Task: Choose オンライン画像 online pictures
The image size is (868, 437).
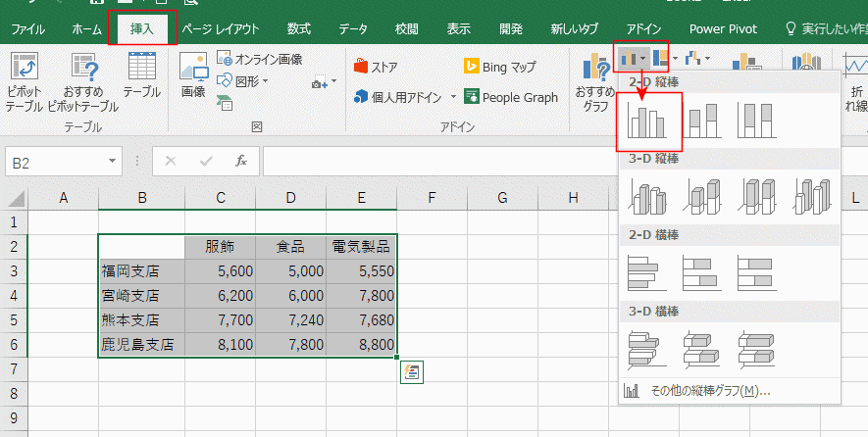Action: [x=260, y=59]
